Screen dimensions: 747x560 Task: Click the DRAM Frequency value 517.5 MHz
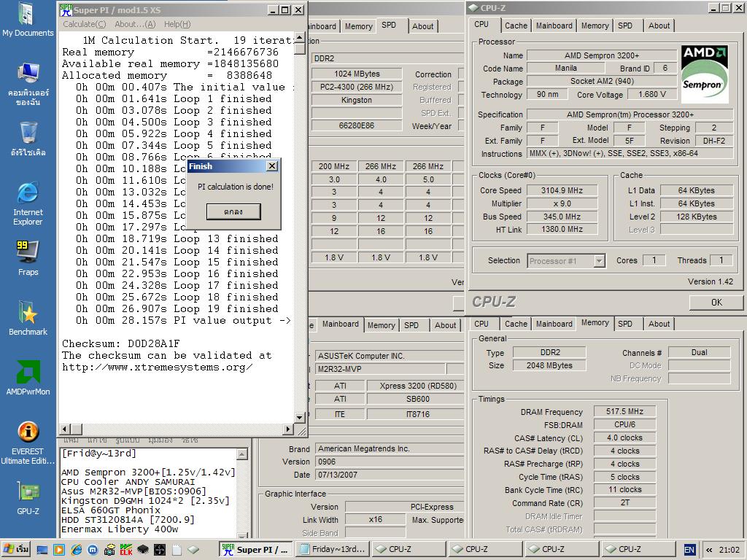point(624,411)
